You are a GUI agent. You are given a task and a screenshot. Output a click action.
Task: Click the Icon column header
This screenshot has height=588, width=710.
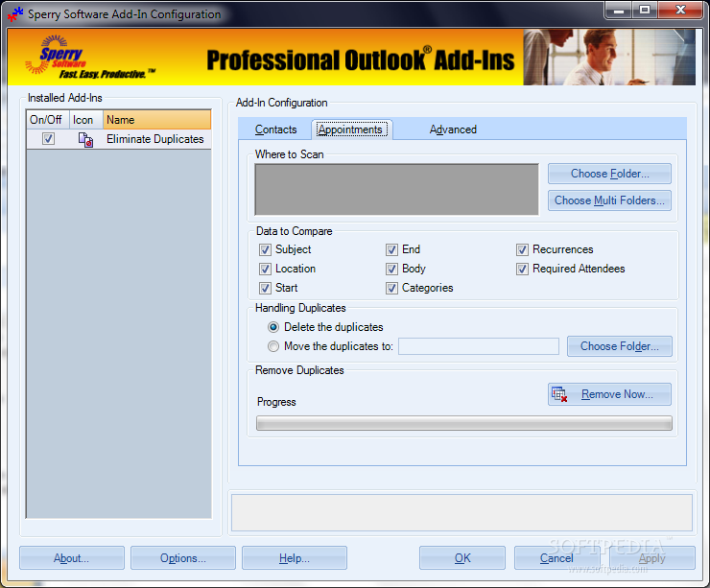(86, 120)
